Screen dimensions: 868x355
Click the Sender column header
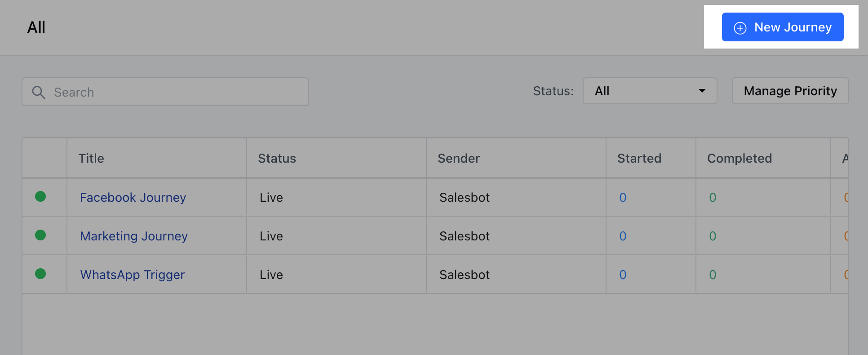[x=459, y=158]
